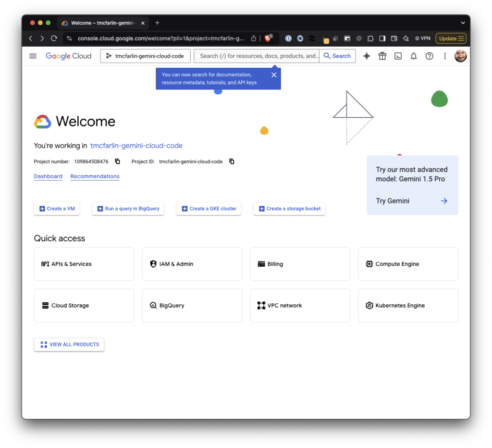Viewport: 492px width, 448px height.
Task: Reload the page
Action: pyautogui.click(x=54, y=38)
